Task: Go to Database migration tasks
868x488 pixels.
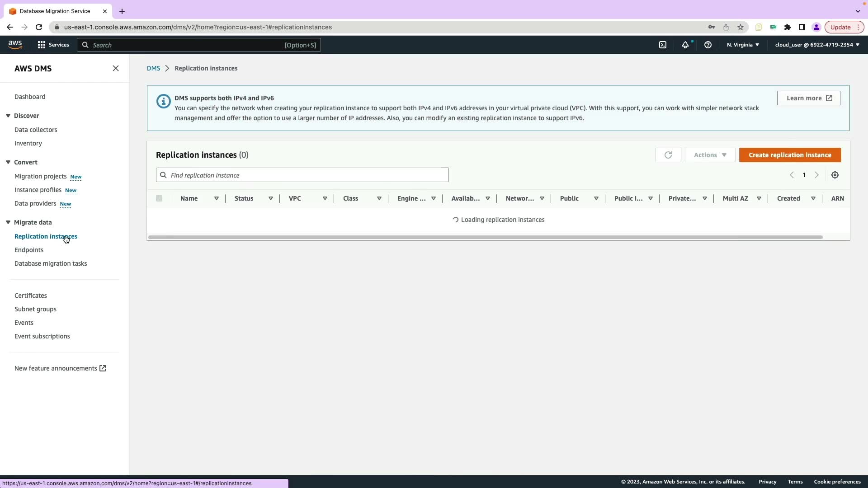Action: [x=51, y=263]
